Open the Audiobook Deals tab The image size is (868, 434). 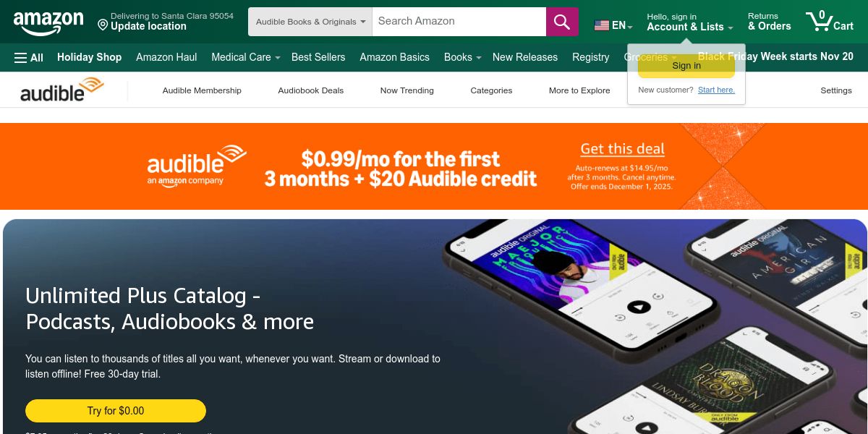pyautogui.click(x=311, y=90)
